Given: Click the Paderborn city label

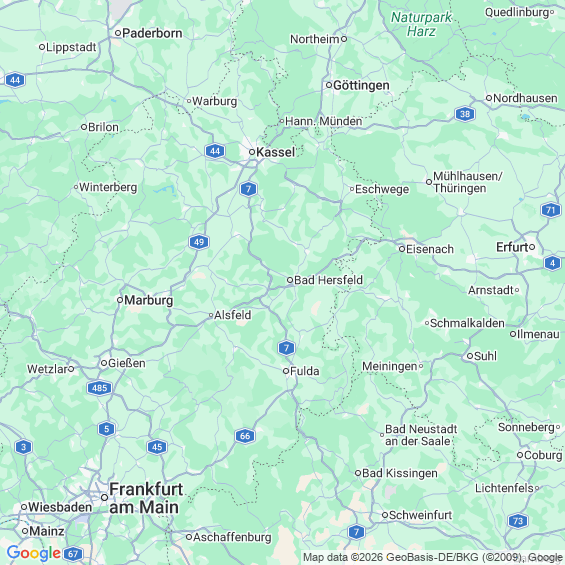Looking at the screenshot, I should coord(152,33).
